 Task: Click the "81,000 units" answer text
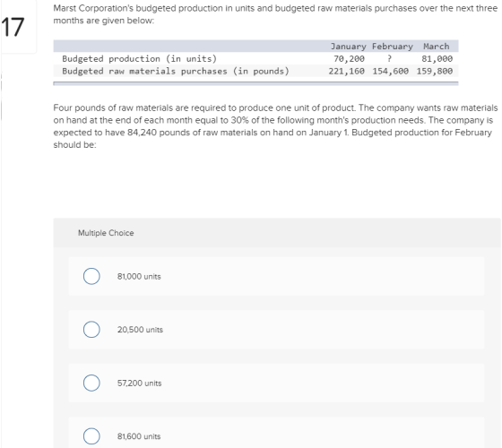tap(139, 277)
